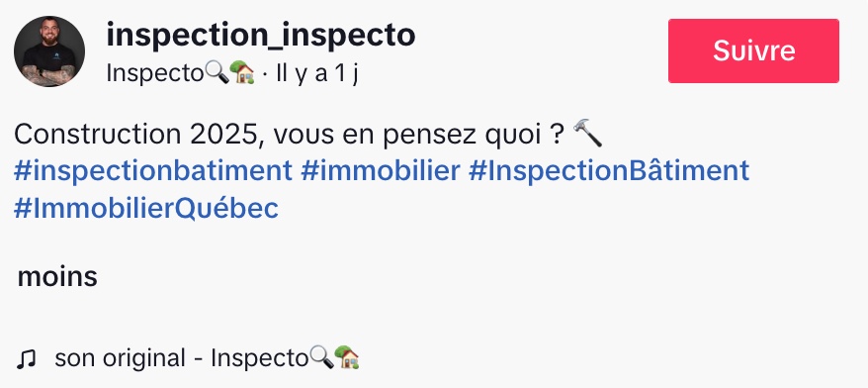This screenshot has height=388, width=868.
Task: Click the 'Inspecto' name in sound title
Action: (x=260, y=358)
